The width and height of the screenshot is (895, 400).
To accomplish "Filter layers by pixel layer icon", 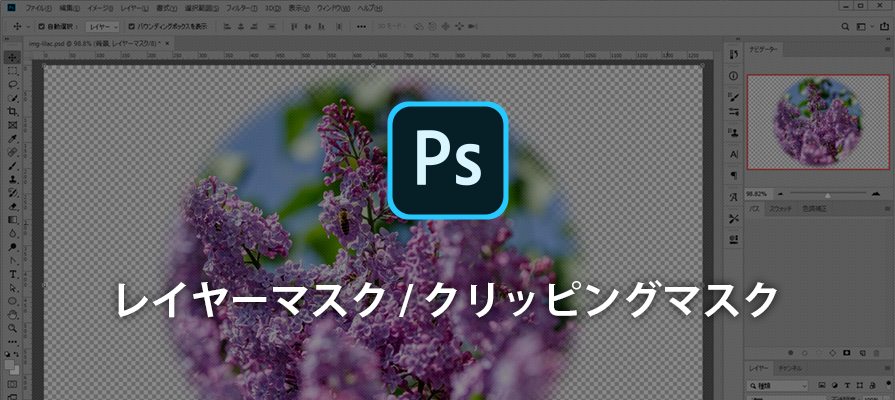I will 821,385.
